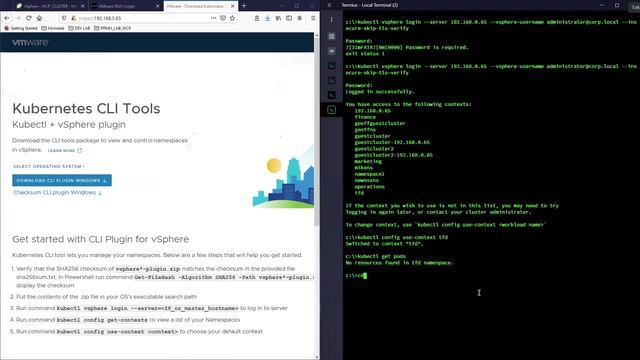Click 'finance' context in terminal output
Screen dimensions: 640x360
click(x=365, y=117)
